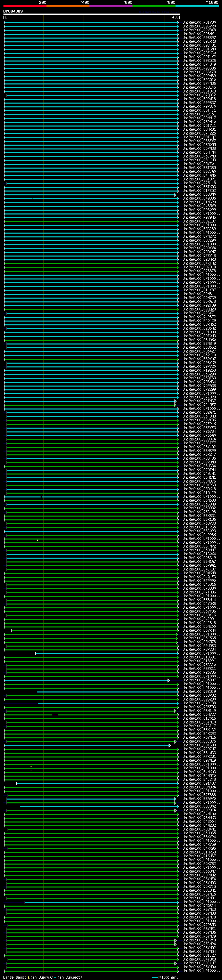Click the green ~80% identity legend segment
Image resolution: width=222 pixels, height=980 pixels.
(x=154, y=6)
